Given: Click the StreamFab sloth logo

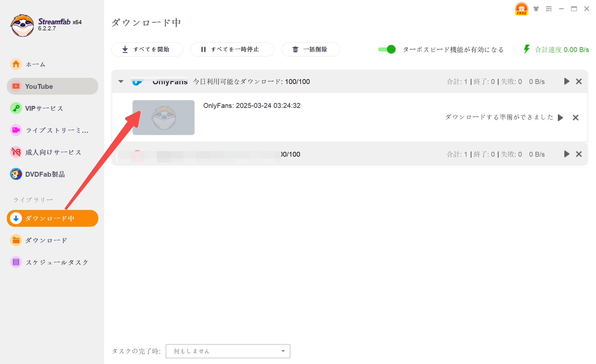Looking at the screenshot, I should click(22, 25).
